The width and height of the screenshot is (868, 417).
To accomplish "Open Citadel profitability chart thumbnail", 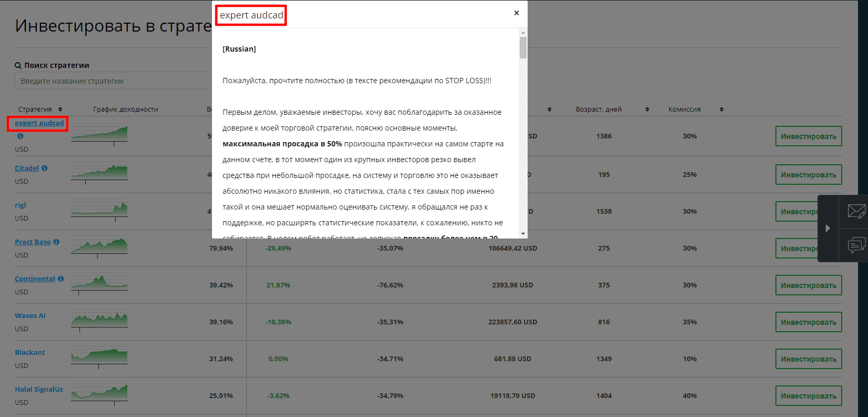I will [99, 173].
